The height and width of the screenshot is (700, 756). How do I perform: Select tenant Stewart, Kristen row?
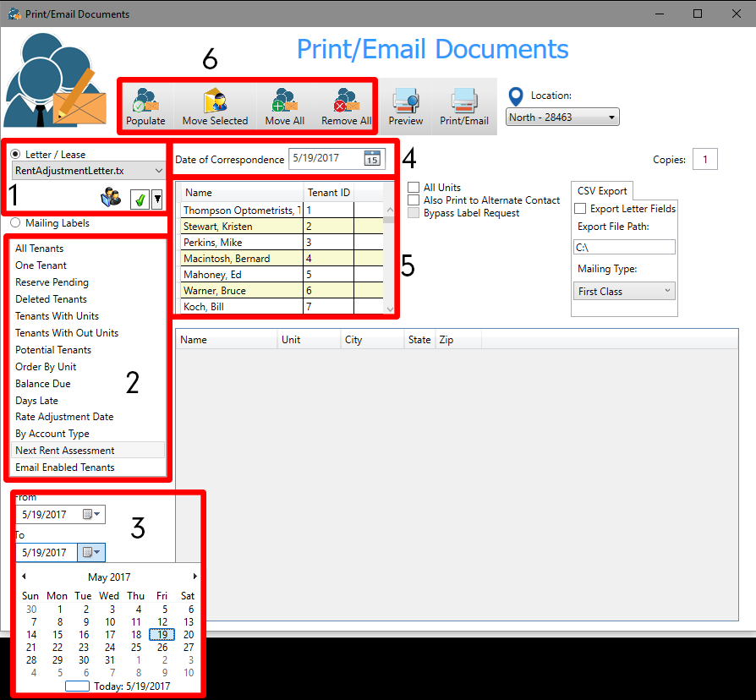[x=282, y=226]
